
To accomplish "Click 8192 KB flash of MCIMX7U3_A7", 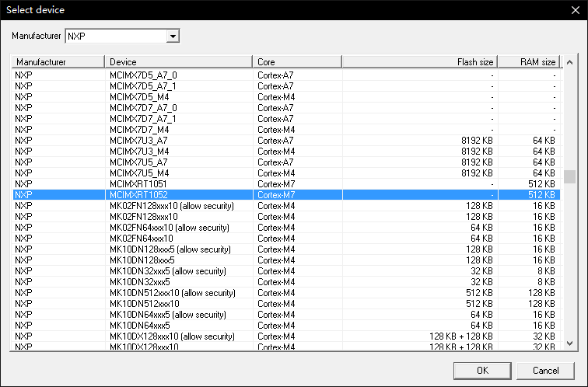I will (477, 141).
